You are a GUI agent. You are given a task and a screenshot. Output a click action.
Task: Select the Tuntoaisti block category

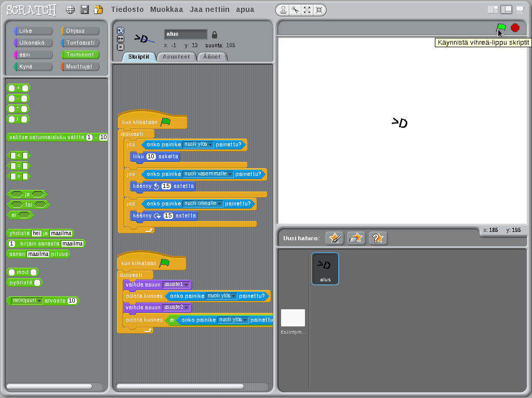point(80,43)
